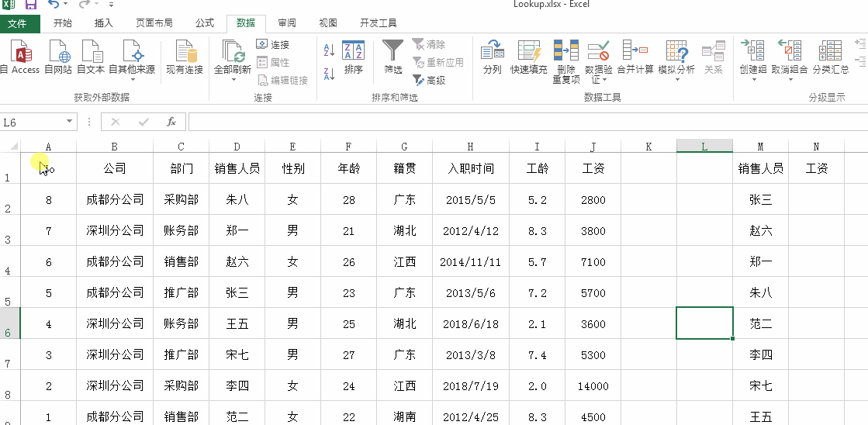The height and width of the screenshot is (425, 868).
Task: Click 范二 in column M
Action: click(761, 323)
